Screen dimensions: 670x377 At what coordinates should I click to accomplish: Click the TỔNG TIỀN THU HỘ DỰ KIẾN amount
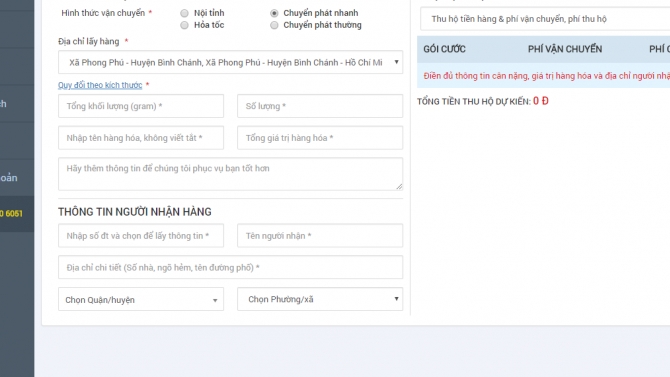tap(541, 101)
